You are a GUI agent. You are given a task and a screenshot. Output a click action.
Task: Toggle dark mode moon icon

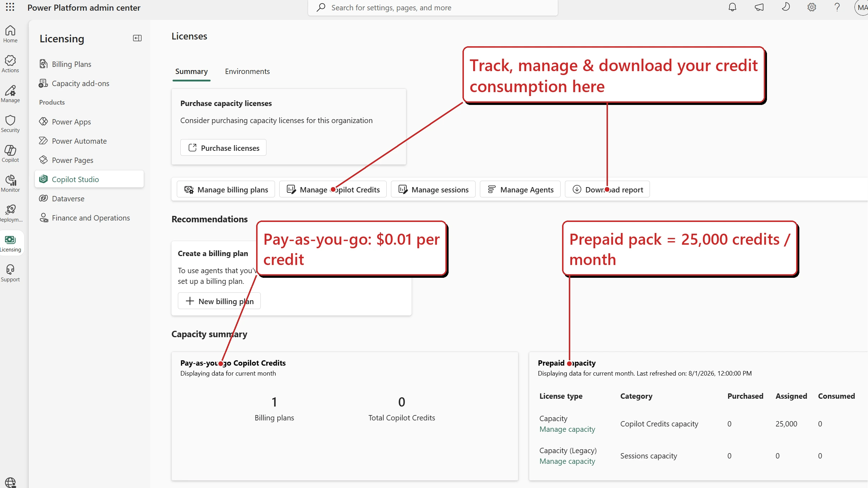click(785, 7)
